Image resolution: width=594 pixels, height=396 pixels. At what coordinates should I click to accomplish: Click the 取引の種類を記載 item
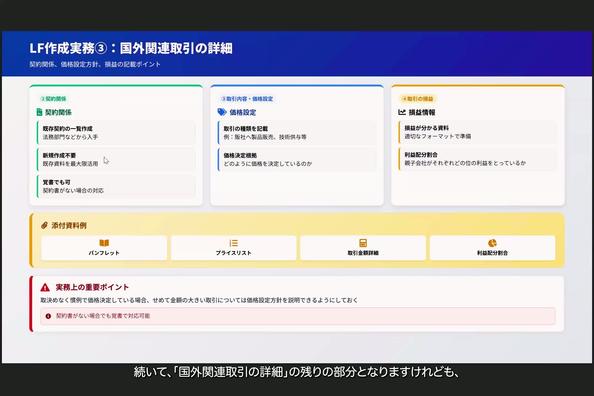pyautogui.click(x=297, y=133)
